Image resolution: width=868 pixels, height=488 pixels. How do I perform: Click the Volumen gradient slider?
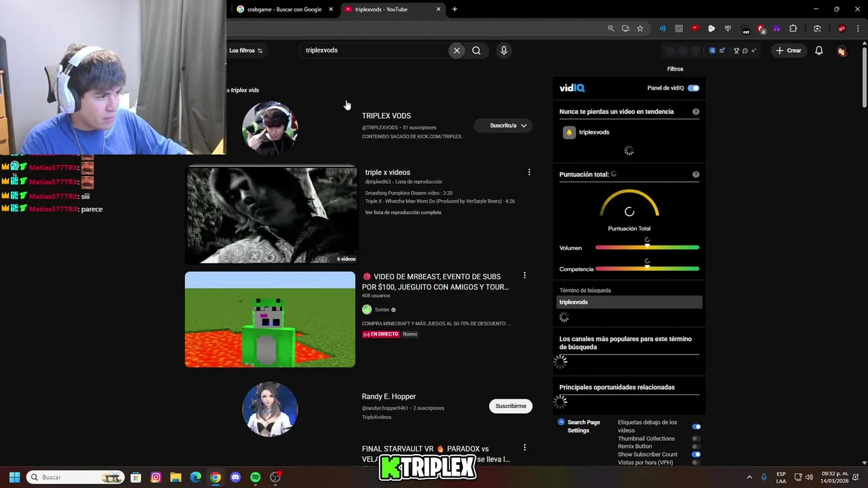click(x=647, y=247)
